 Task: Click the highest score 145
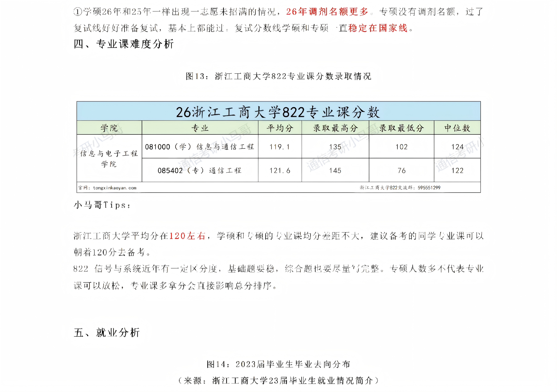pos(335,171)
